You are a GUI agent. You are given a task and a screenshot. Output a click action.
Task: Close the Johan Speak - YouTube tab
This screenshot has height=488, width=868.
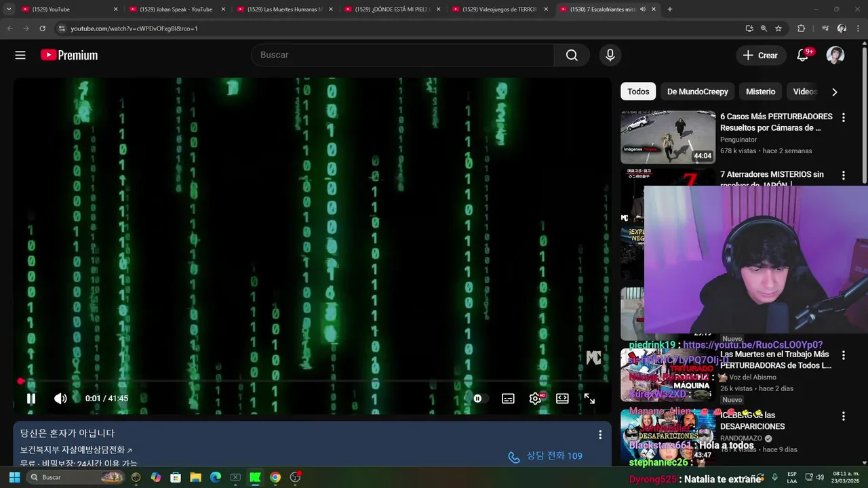pyautogui.click(x=223, y=9)
